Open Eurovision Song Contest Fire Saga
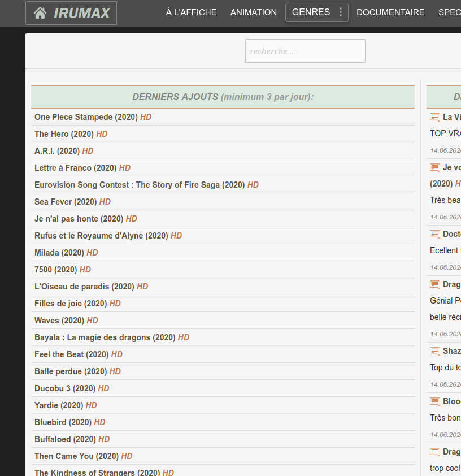The image size is (461, 476). (146, 185)
